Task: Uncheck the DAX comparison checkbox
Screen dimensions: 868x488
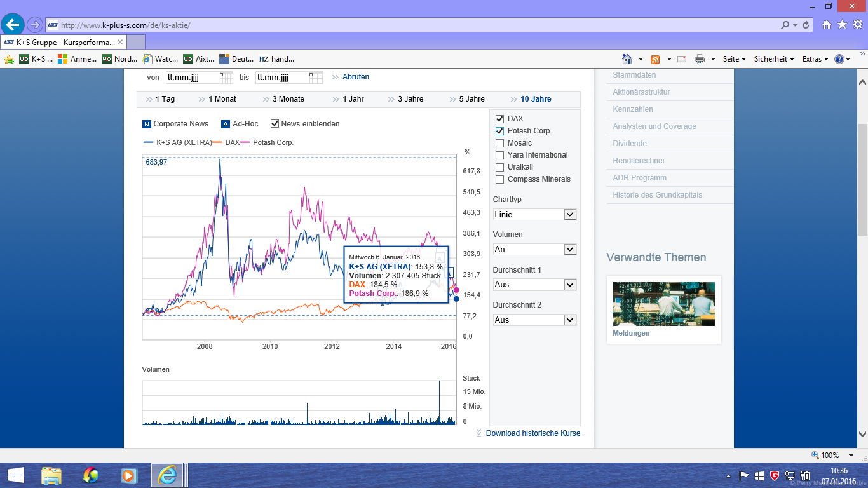Action: tap(499, 119)
